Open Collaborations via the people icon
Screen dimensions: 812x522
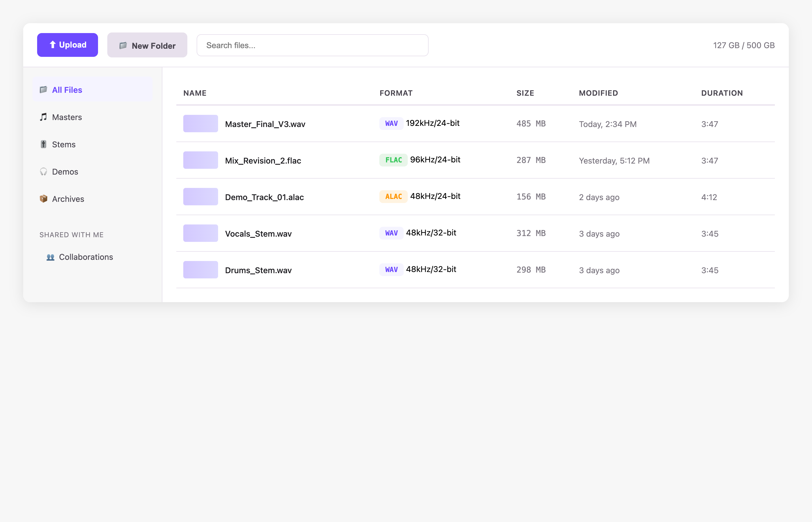tap(50, 257)
